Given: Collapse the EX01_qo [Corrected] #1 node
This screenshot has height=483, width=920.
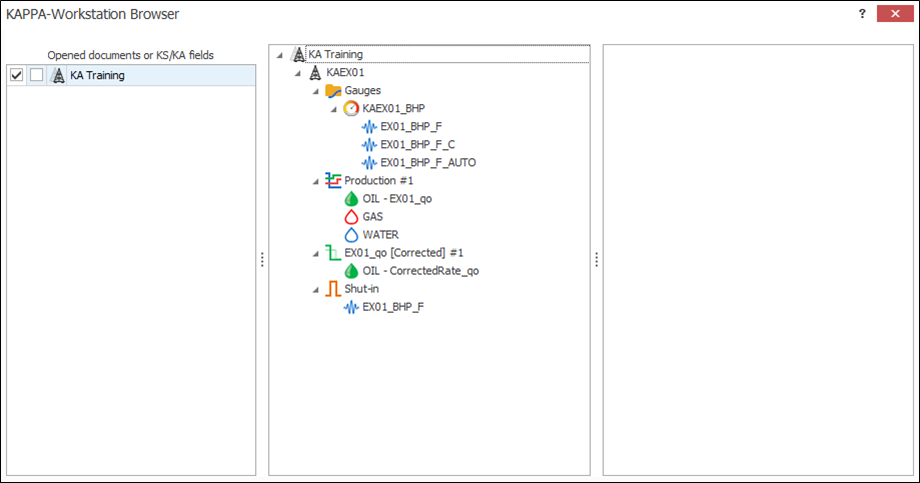Looking at the screenshot, I should (316, 254).
